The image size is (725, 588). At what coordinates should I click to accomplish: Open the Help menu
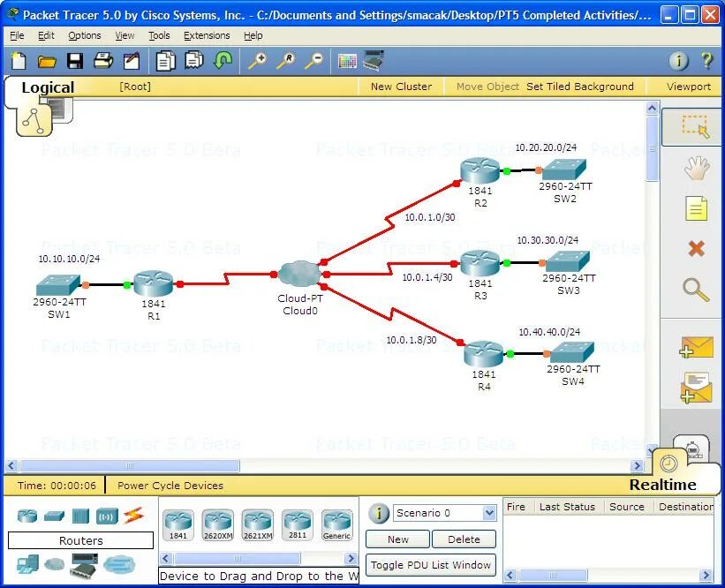pos(253,35)
